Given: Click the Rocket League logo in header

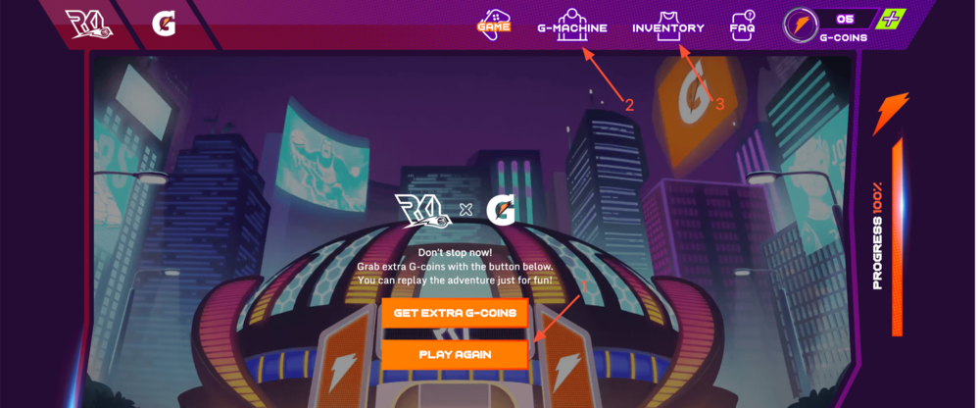Looking at the screenshot, I should 89,25.
